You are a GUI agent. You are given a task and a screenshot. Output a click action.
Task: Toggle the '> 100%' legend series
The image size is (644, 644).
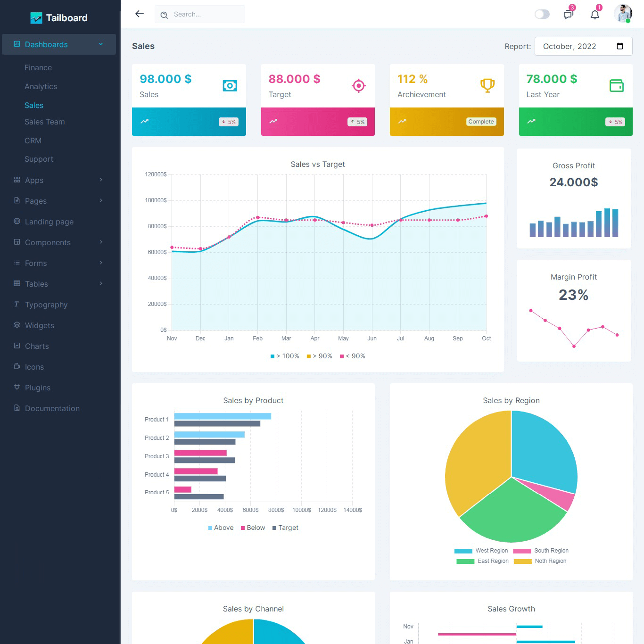click(285, 356)
